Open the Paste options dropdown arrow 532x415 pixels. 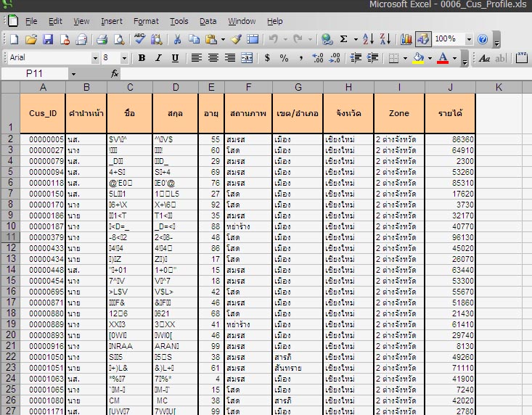pos(223,40)
